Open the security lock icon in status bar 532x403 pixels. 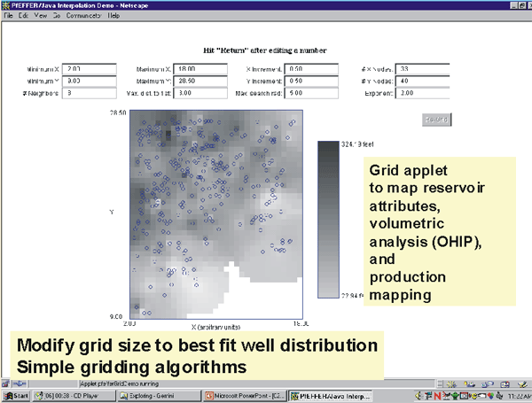click(x=5, y=384)
